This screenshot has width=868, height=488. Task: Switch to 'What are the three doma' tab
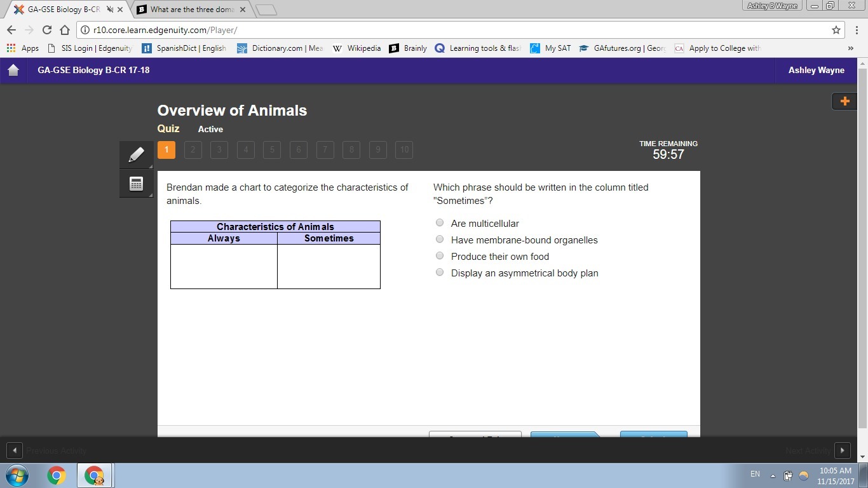click(x=192, y=10)
